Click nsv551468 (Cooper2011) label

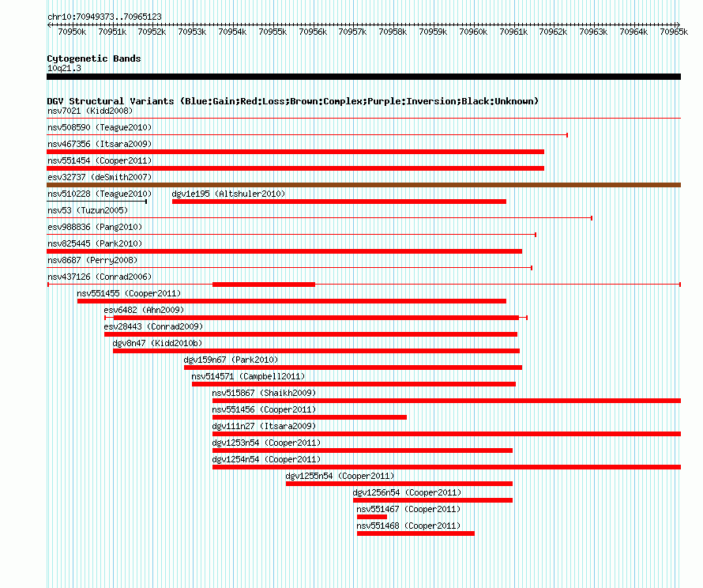[408, 526]
